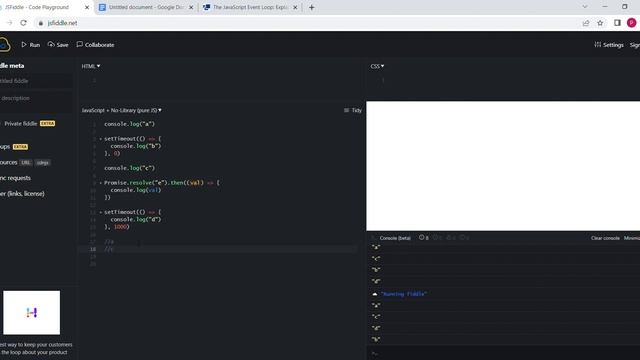Screen dimensions: 640x360
Task: Share the page using the address bar share icon
Action: click(x=586, y=23)
